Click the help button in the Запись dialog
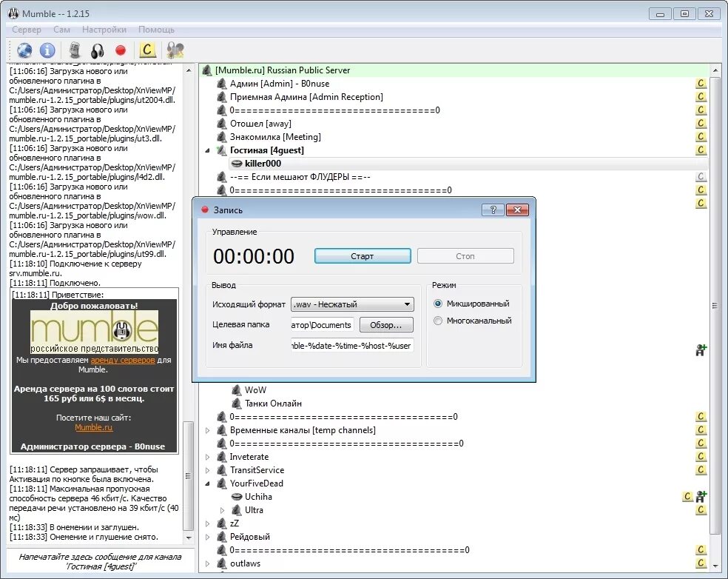728x579 pixels. click(x=493, y=210)
